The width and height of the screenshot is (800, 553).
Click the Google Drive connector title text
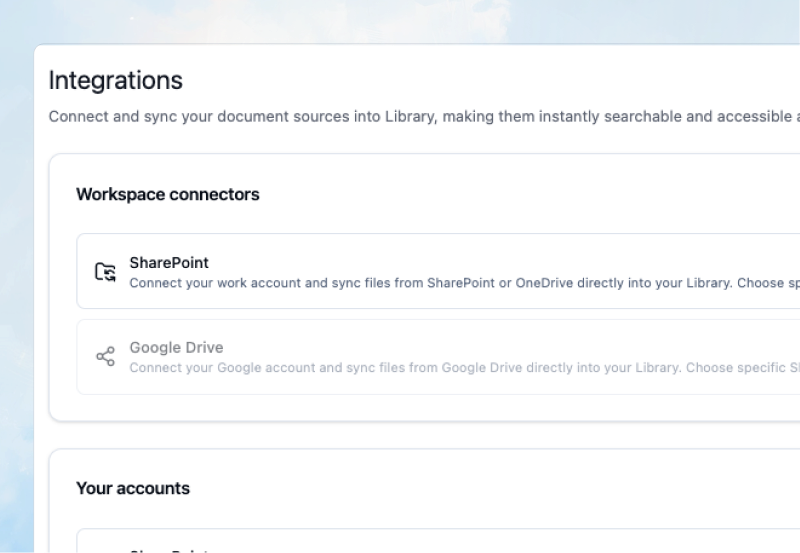[x=177, y=347]
